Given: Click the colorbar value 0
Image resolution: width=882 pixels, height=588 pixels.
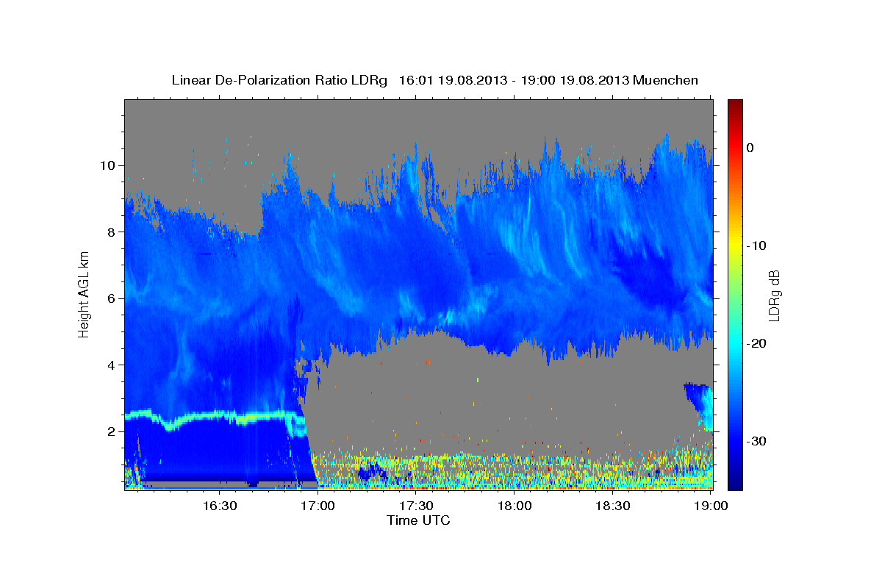Looking at the screenshot, I should 750,148.
